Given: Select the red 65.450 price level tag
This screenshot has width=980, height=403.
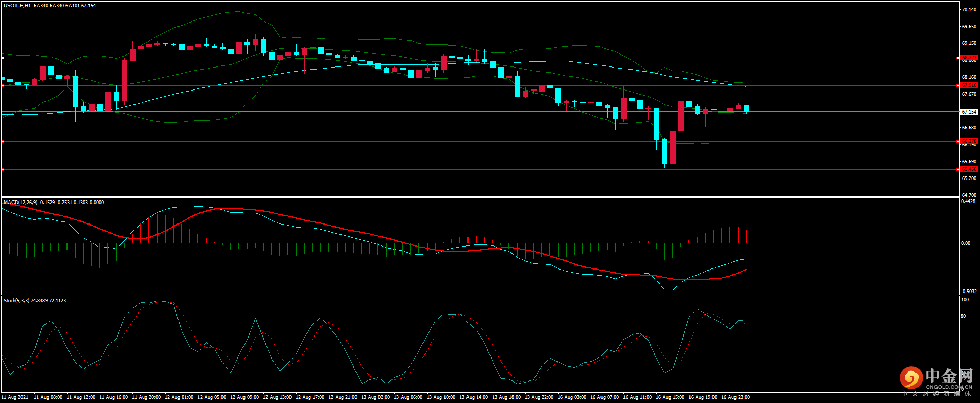Looking at the screenshot, I should [969, 169].
